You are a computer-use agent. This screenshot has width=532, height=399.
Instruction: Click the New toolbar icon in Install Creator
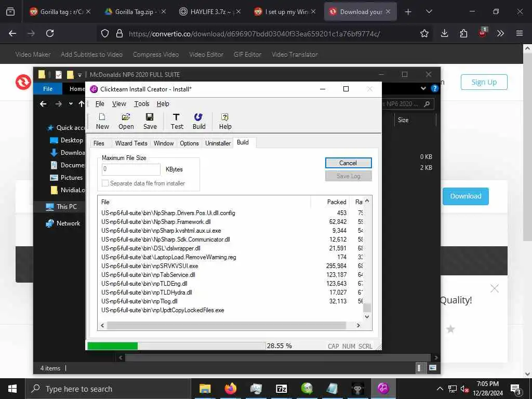pyautogui.click(x=102, y=121)
